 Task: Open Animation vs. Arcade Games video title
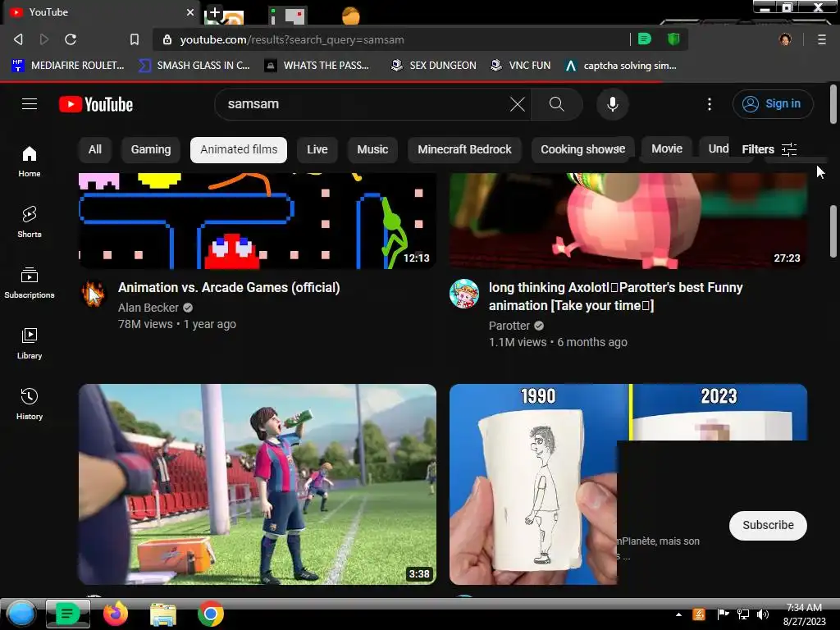pyautogui.click(x=229, y=288)
